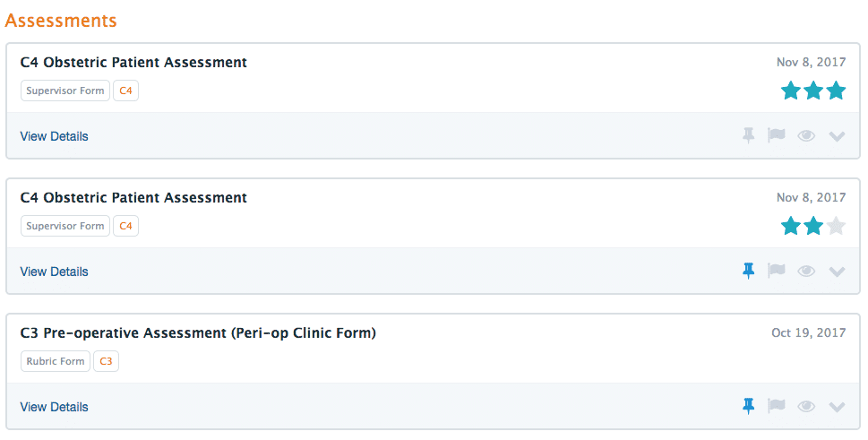This screenshot has width=868, height=440.
Task: Unpin the second C4 Obstetric Patient Assessment
Action: [x=749, y=272]
